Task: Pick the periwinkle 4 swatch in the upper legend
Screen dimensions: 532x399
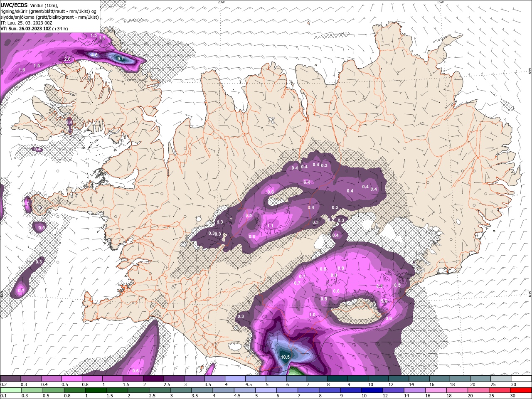Action: (x=235, y=379)
